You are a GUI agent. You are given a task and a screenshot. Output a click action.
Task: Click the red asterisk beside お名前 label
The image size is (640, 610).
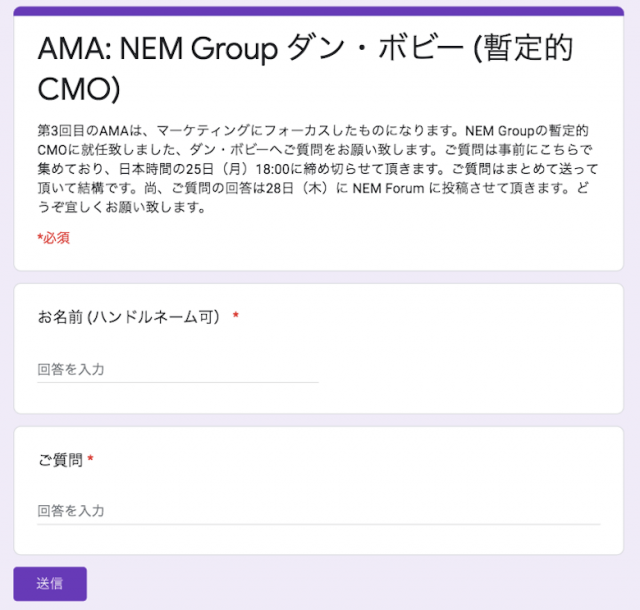(236, 315)
